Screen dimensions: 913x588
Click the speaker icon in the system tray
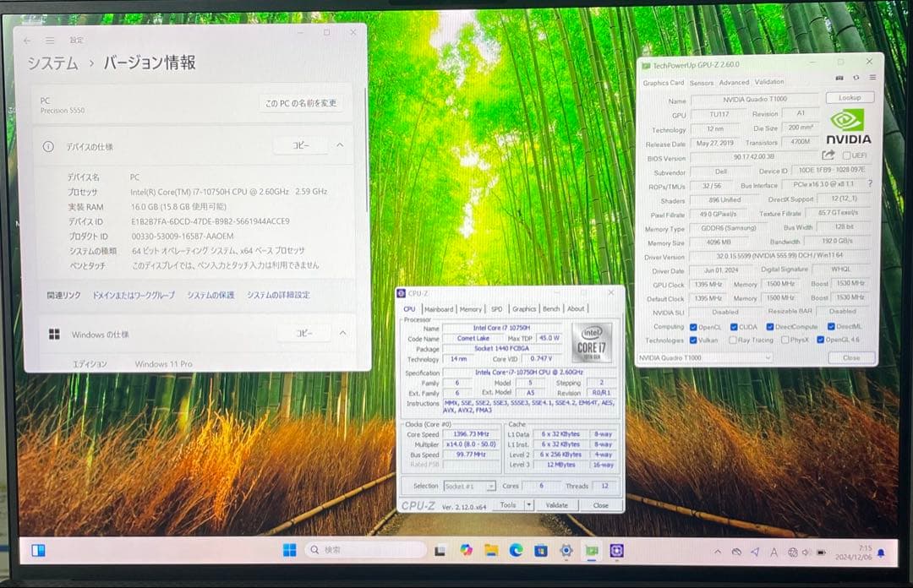[x=805, y=553]
